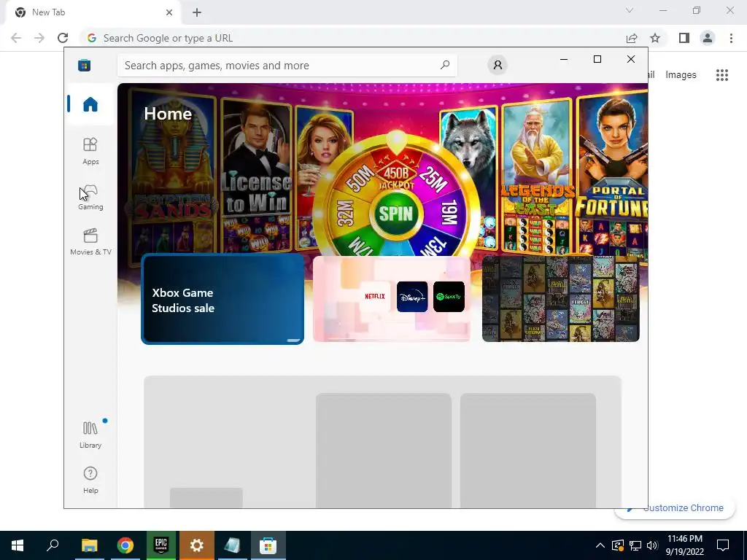This screenshot has width=747, height=560.
Task: Click Chrome share page icon
Action: 632,38
